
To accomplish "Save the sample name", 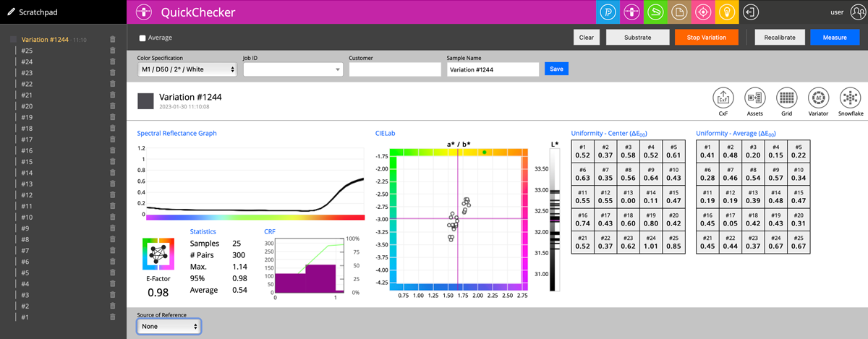I will tap(556, 69).
